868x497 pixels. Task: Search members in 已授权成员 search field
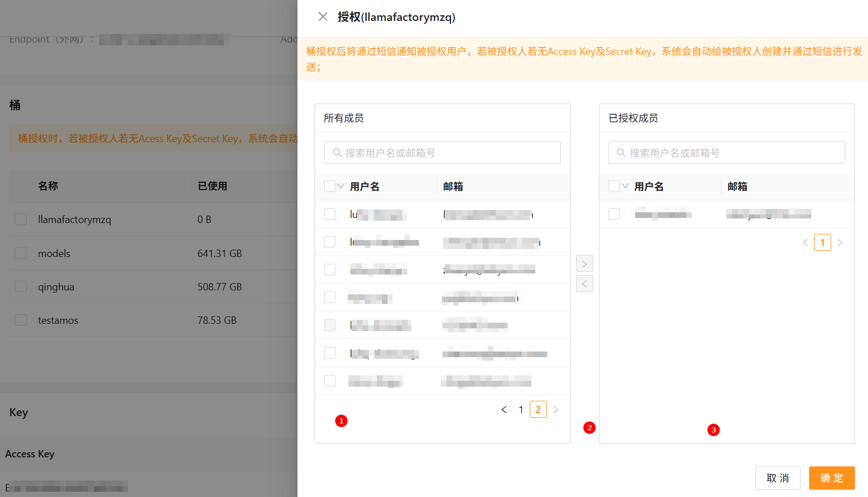tap(727, 152)
